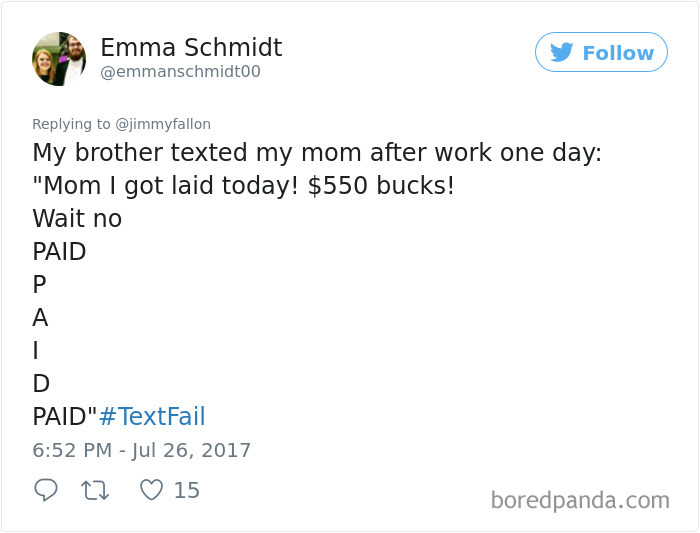Click the like count showing 15
This screenshot has height=533, width=700.
[187, 490]
